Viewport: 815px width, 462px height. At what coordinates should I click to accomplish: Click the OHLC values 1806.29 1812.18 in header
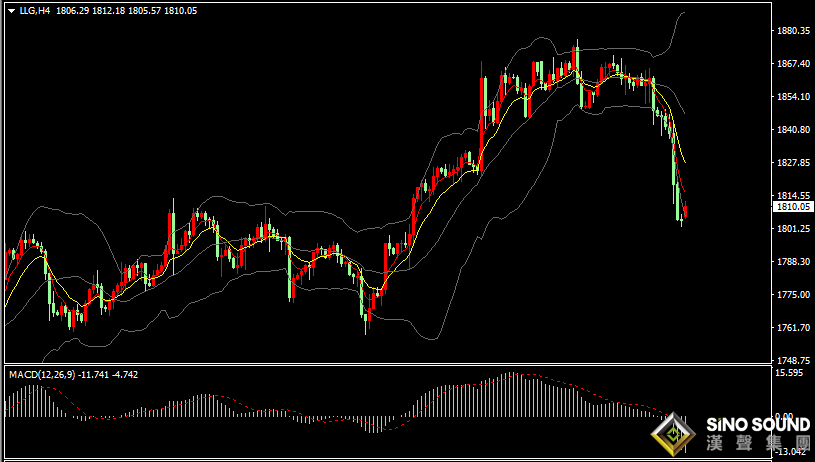[x=90, y=10]
